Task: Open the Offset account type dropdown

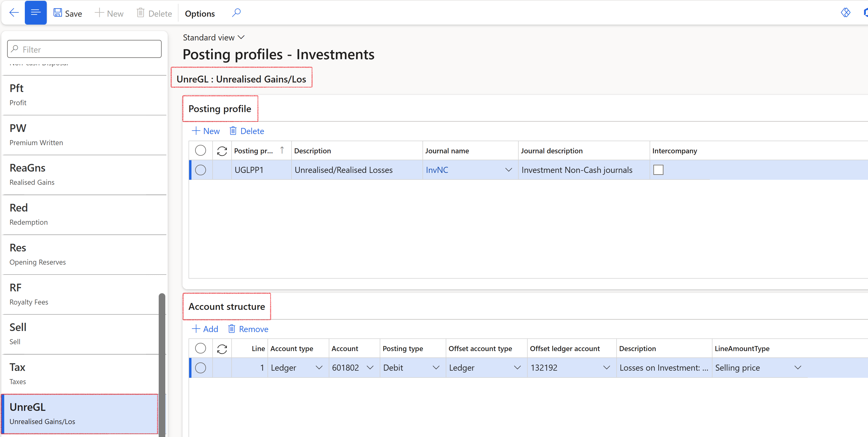Action: [517, 367]
